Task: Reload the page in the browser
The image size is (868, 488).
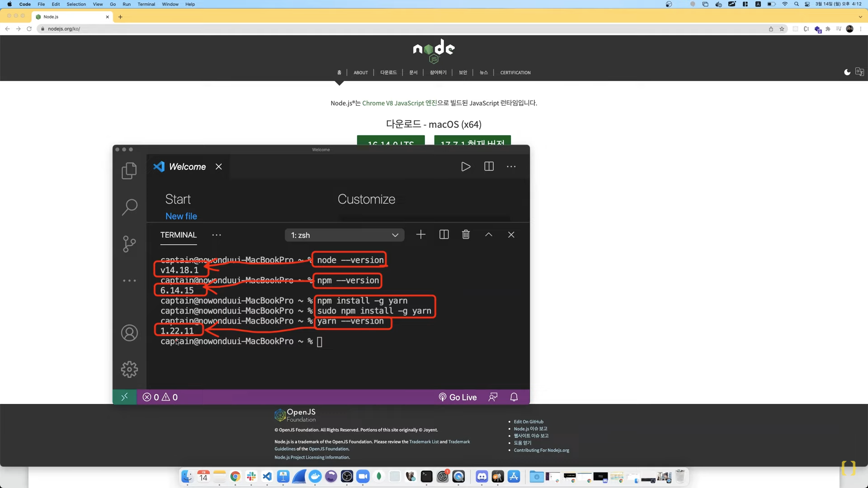Action: click(29, 29)
